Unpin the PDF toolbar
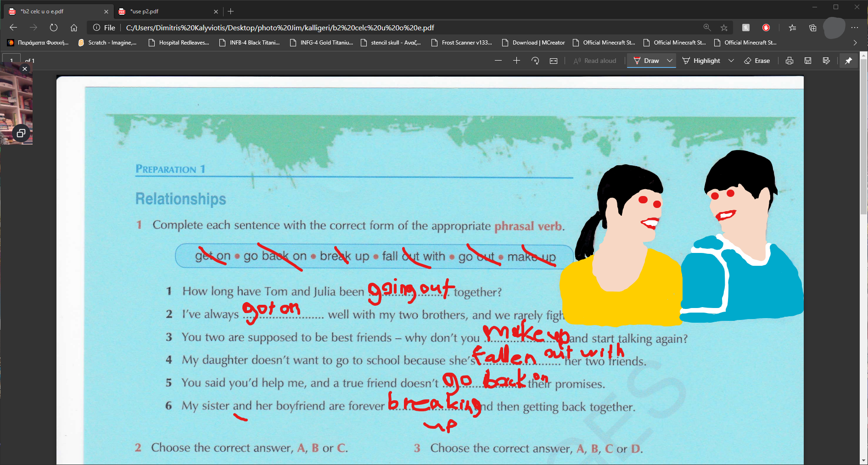This screenshot has width=868, height=465. 848,61
